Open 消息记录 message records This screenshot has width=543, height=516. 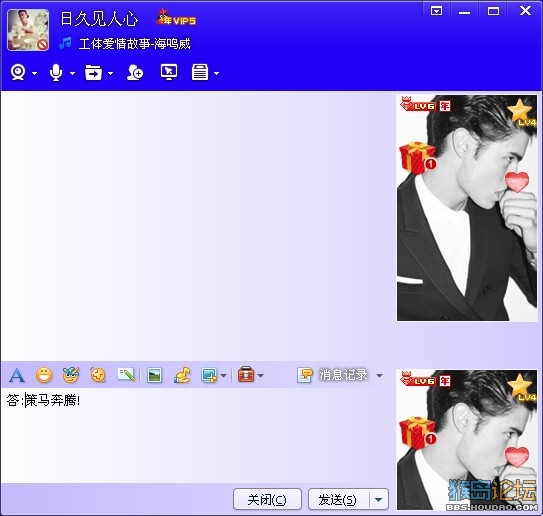[x=343, y=375]
